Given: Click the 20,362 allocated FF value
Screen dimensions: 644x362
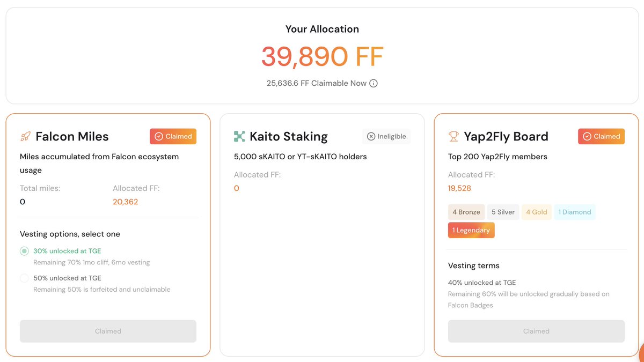Looking at the screenshot, I should click(125, 202).
